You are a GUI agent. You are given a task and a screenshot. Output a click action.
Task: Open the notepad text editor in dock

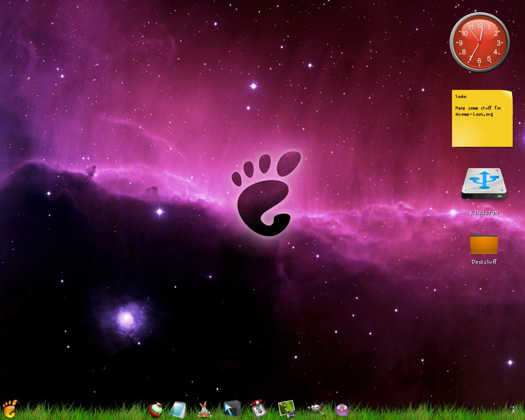tap(178, 409)
